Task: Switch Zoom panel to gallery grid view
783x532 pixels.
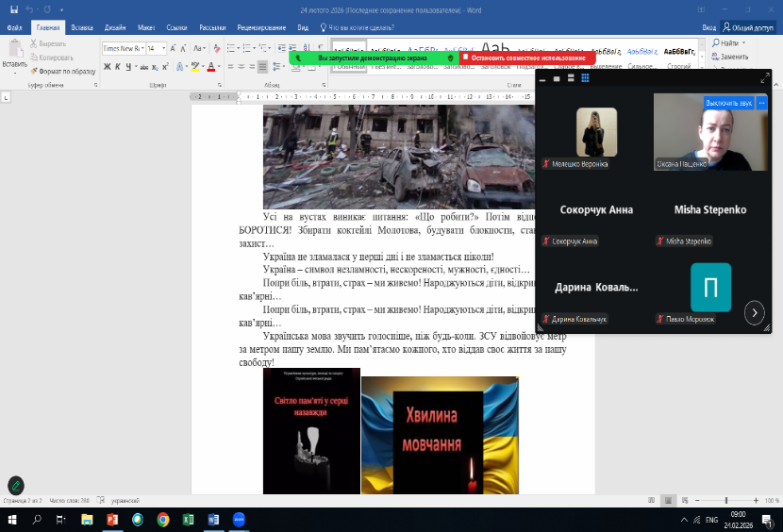Action: click(585, 78)
